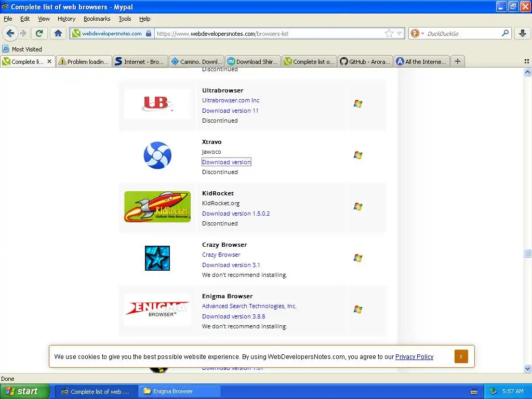Open the View menu
The image size is (532, 399).
click(44, 19)
